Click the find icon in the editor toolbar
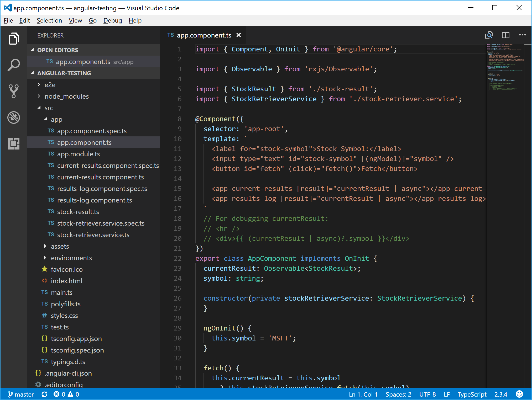The height and width of the screenshot is (400, 532). click(489, 35)
